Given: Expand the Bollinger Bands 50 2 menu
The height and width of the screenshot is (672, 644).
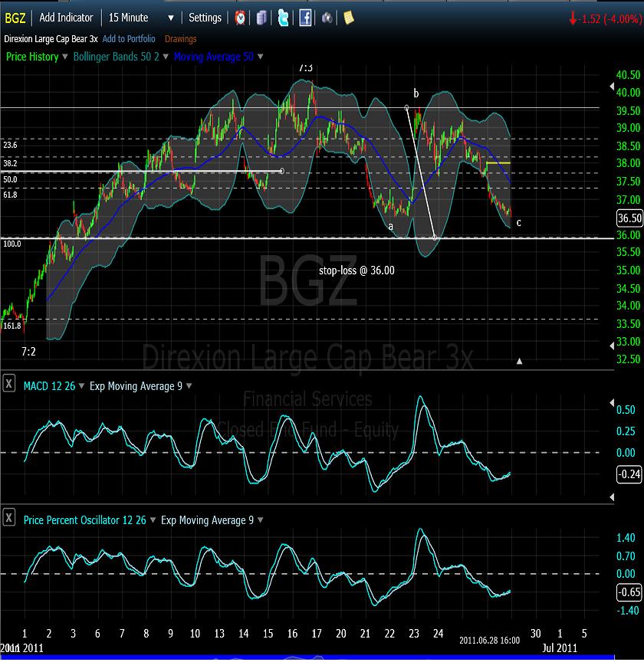Looking at the screenshot, I should pos(166,56).
